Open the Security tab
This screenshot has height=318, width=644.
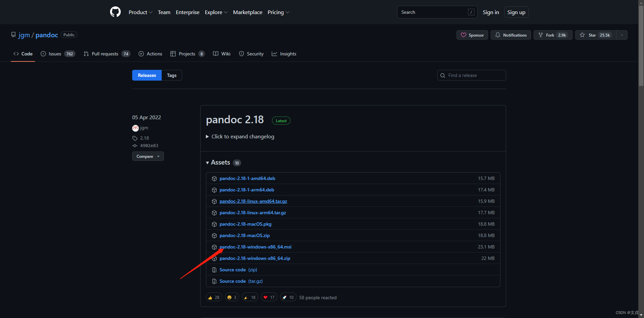251,54
